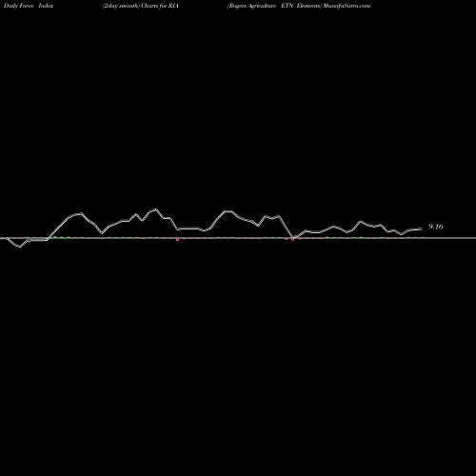
Task: Select the 'Daily Force Index' title text
Action: point(29,6)
